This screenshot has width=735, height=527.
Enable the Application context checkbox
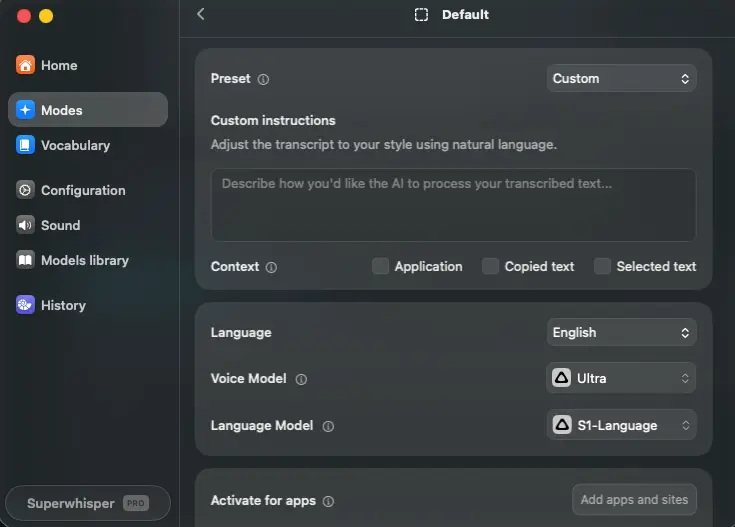point(380,266)
